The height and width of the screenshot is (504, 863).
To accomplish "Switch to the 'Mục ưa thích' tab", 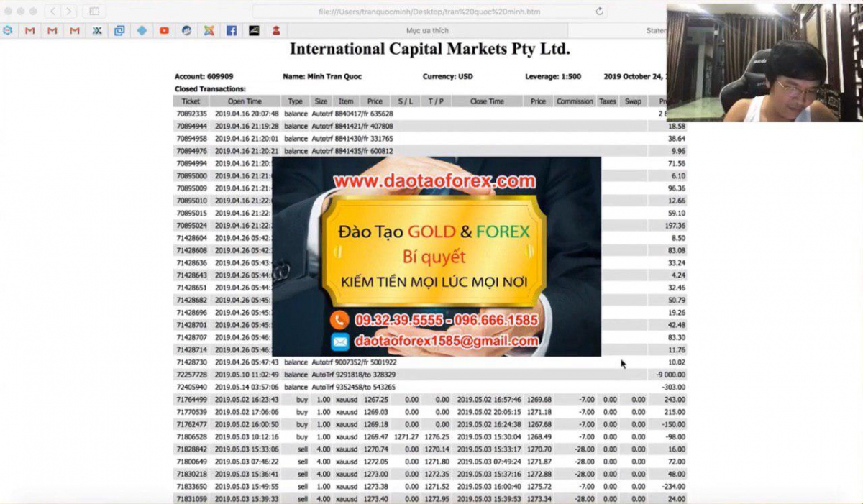I will pyautogui.click(x=427, y=31).
